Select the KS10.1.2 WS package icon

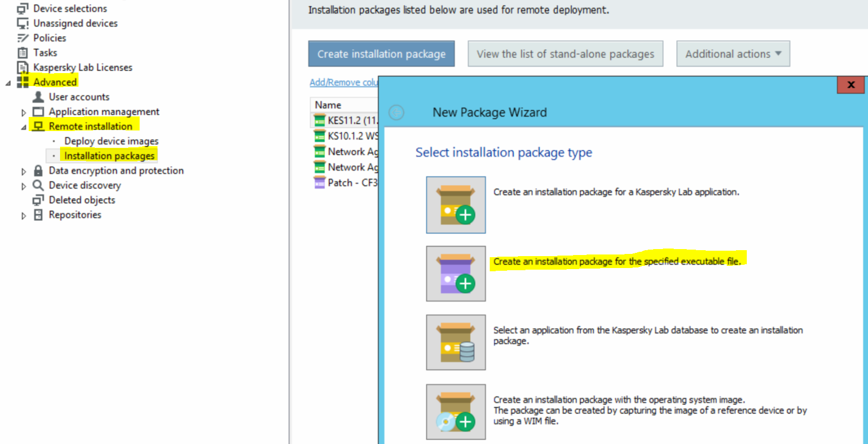point(320,136)
